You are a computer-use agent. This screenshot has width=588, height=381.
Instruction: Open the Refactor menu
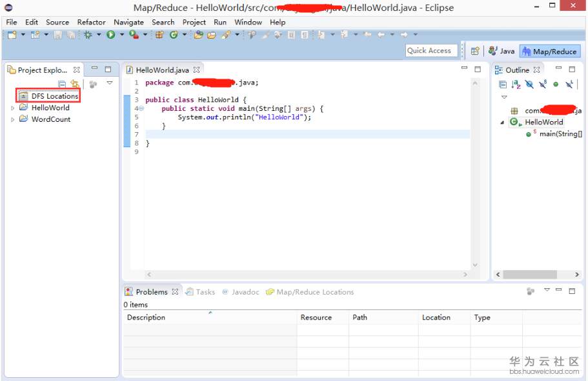tap(91, 22)
